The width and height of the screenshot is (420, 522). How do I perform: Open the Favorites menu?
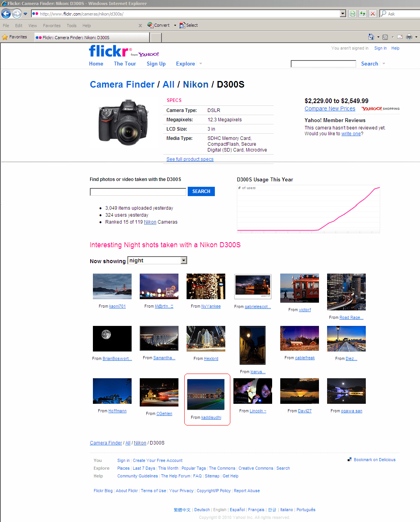[52, 26]
